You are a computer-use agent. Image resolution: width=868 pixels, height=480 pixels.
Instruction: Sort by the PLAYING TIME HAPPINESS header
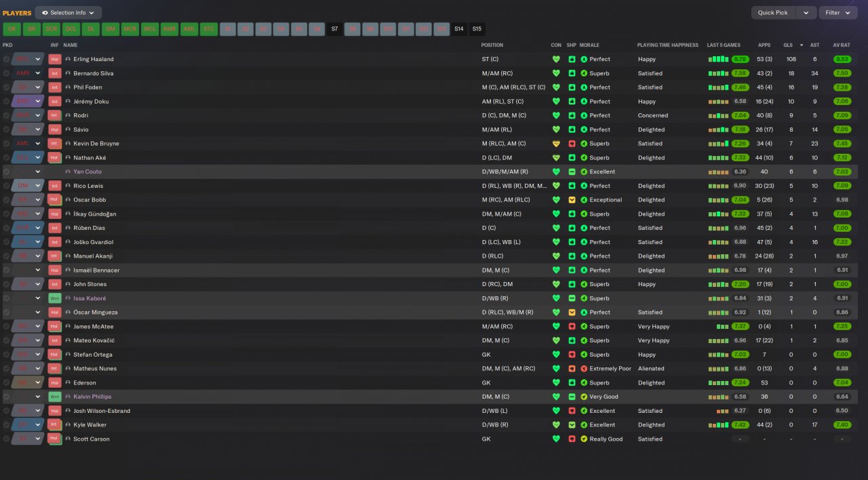[x=667, y=45]
